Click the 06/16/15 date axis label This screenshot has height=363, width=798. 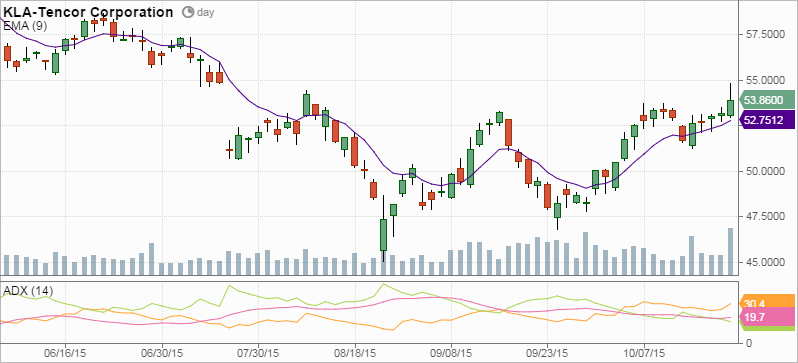(65, 352)
